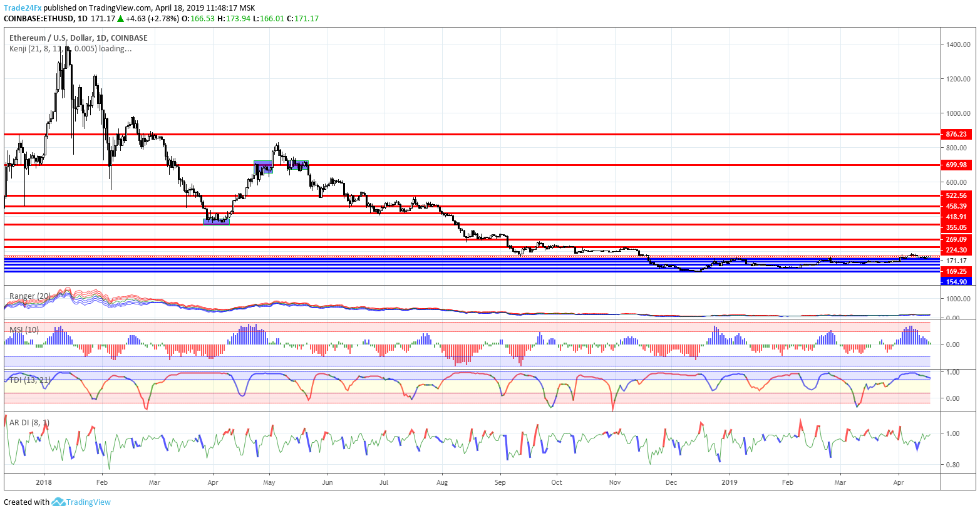The width and height of the screenshot is (980, 513).
Task: Click the Kenji indicator loading label
Action: pos(70,48)
